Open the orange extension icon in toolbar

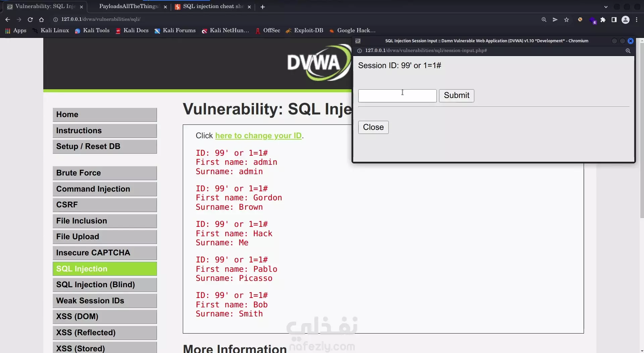580,19
